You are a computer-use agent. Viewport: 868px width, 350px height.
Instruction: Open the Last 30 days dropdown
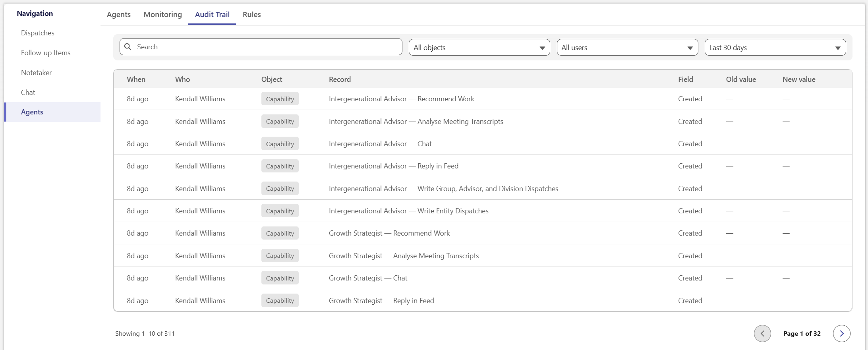coord(775,47)
